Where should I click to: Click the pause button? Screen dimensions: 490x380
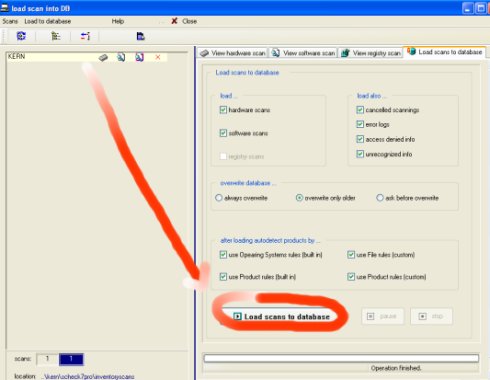[382, 316]
